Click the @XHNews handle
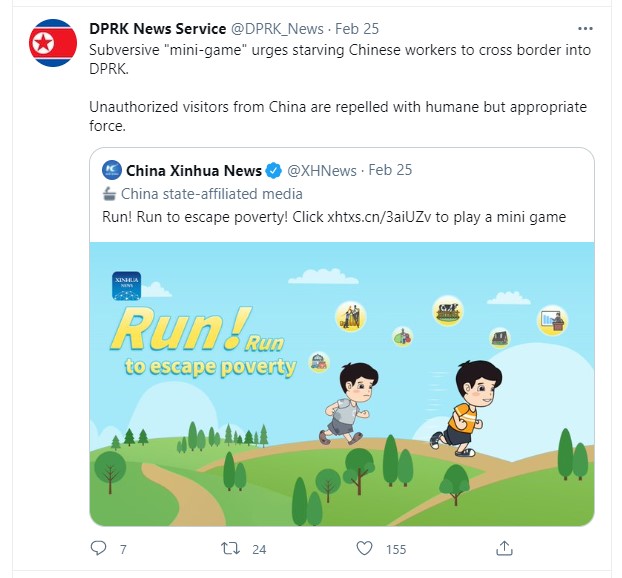The image size is (622, 578). [322, 171]
